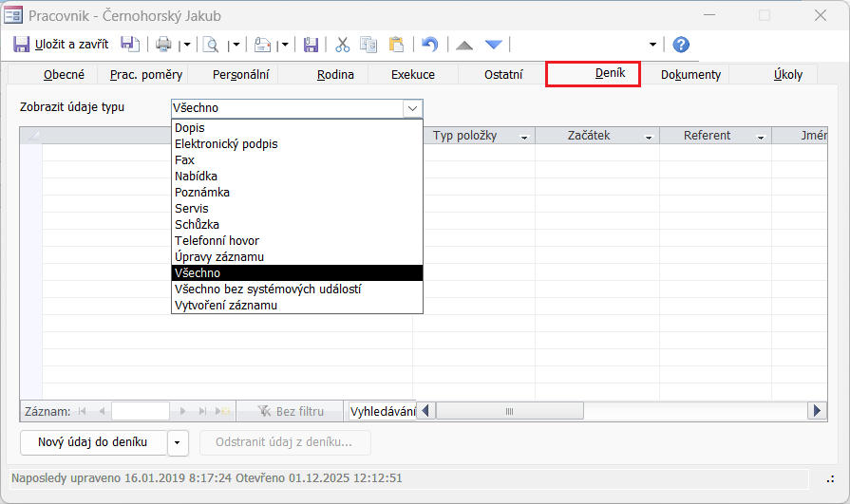Choose Schůzka in the type list
Screen dimensions: 850x504
tap(197, 225)
